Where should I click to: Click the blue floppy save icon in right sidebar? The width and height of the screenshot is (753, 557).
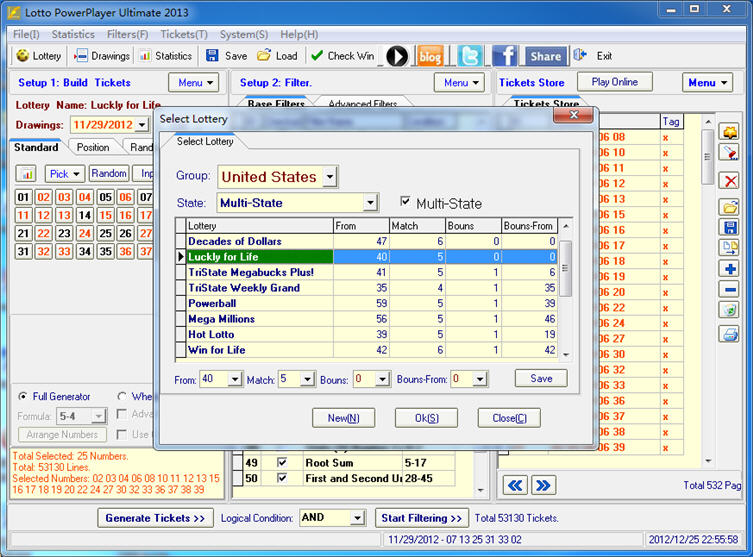click(730, 227)
